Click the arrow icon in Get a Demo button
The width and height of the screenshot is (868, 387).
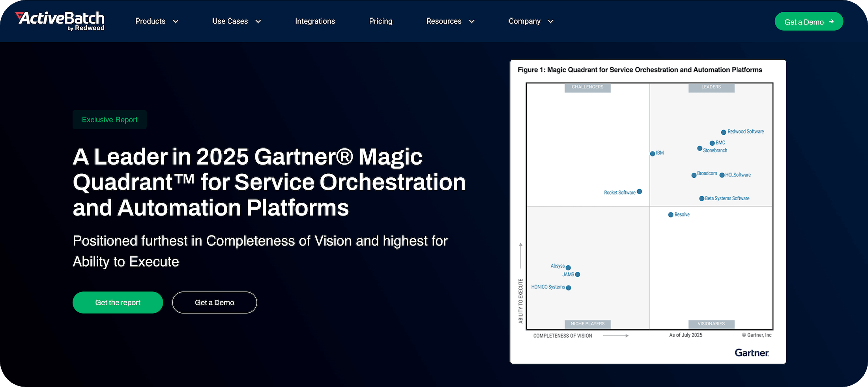pos(831,22)
